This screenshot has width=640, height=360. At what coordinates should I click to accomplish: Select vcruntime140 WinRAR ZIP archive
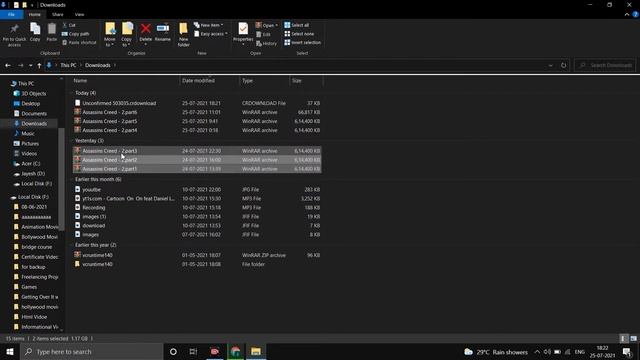(x=197, y=256)
